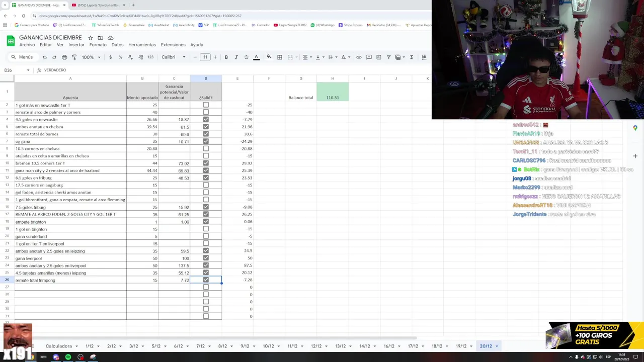Check the 17.5 corners en augsburg checkbox
The image size is (644, 362).
[x=206, y=185]
